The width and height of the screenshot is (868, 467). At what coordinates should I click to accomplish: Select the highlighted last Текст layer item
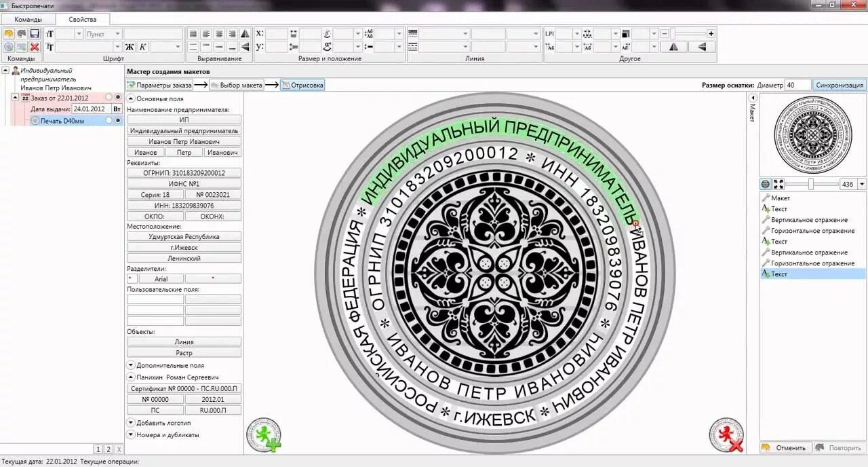pos(812,274)
